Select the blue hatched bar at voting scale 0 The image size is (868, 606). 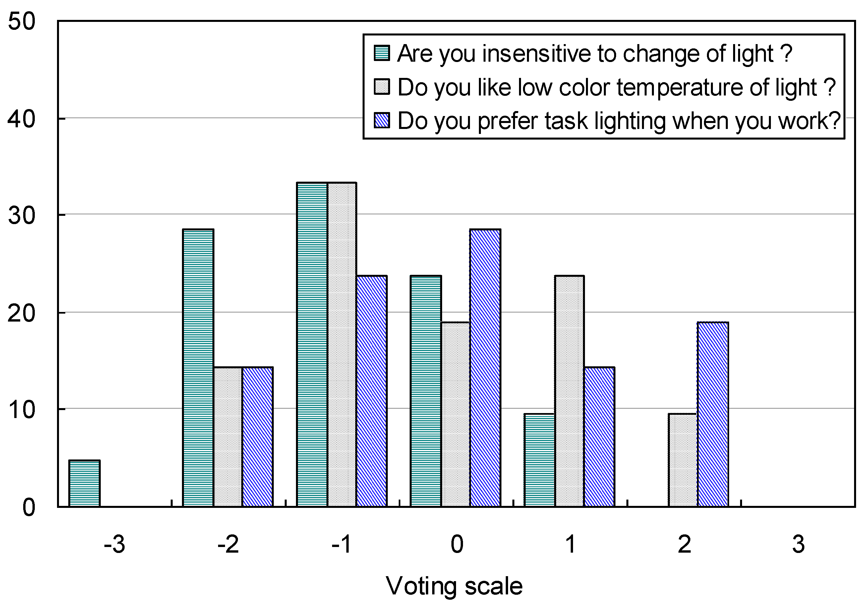(485, 367)
